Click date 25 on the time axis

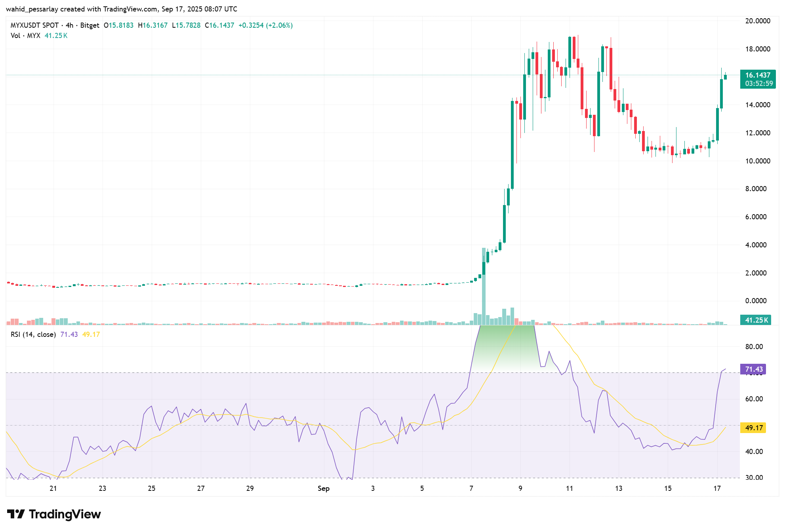click(151, 488)
